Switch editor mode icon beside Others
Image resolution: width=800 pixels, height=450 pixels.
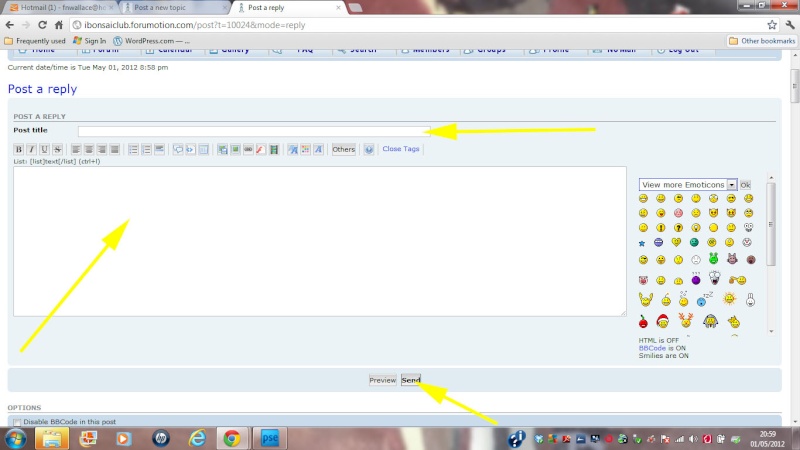pos(369,149)
